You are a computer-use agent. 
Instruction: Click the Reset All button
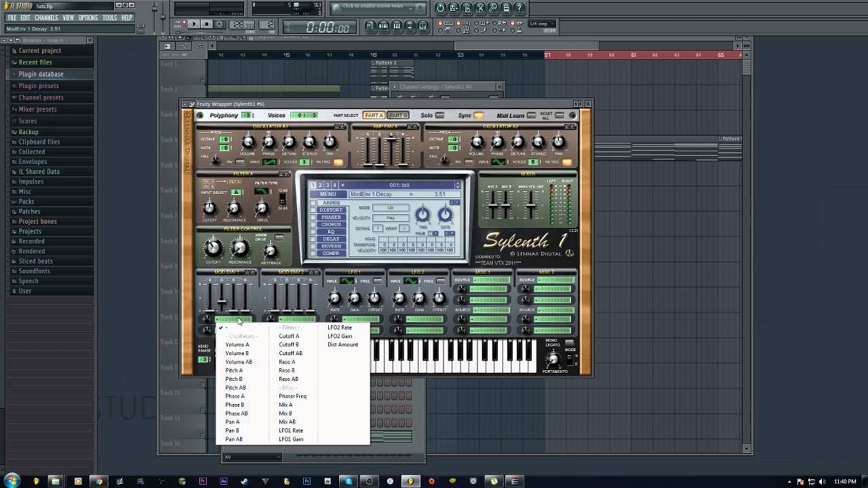559,115
